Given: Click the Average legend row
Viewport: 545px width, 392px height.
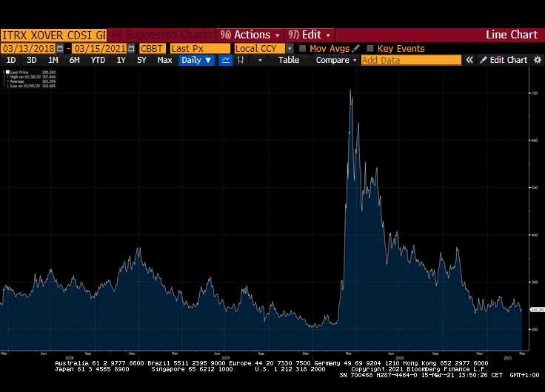Looking at the screenshot, I should point(31,81).
